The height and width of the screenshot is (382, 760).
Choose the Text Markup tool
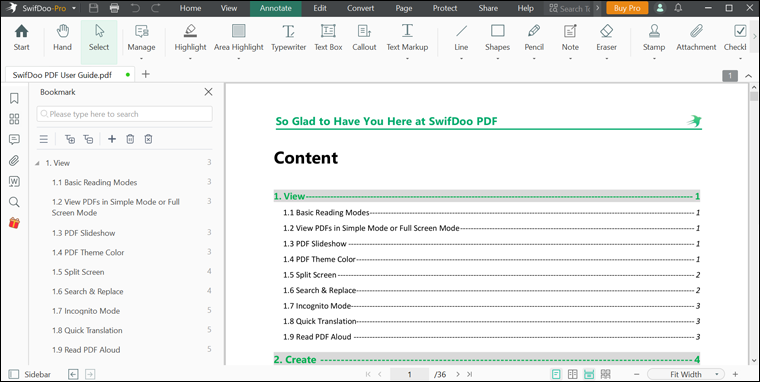pos(407,38)
